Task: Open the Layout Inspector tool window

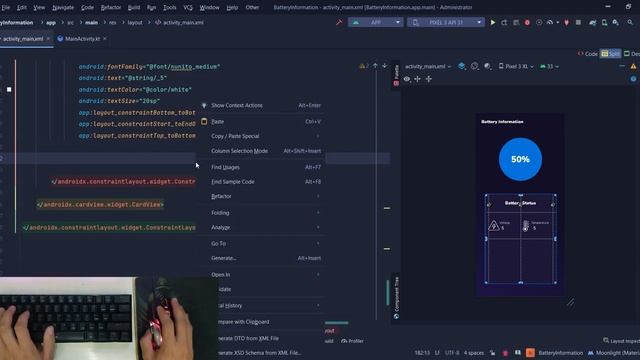Action: [x=621, y=341]
